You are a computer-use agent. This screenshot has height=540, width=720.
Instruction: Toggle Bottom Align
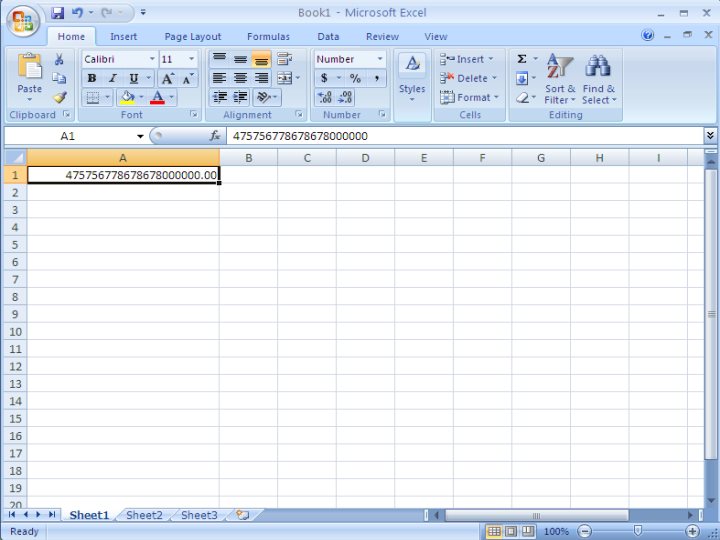[x=261, y=59]
